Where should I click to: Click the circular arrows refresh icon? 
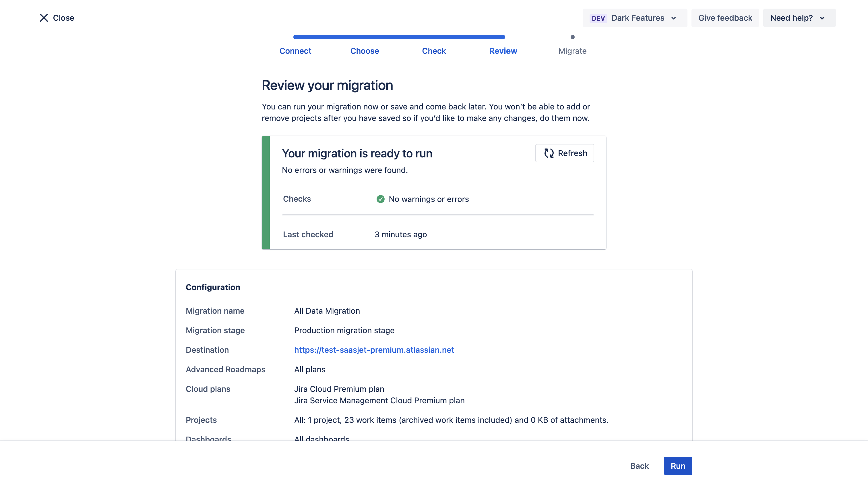[x=549, y=153]
